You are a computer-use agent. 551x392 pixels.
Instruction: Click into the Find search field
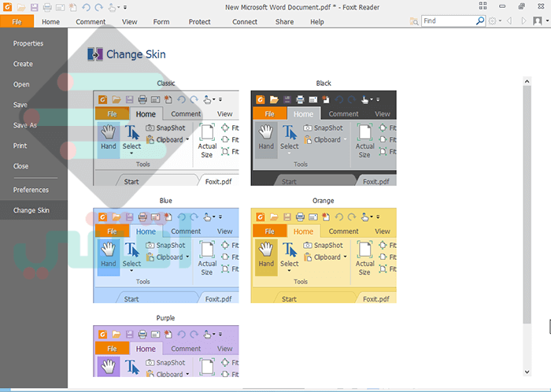449,21
